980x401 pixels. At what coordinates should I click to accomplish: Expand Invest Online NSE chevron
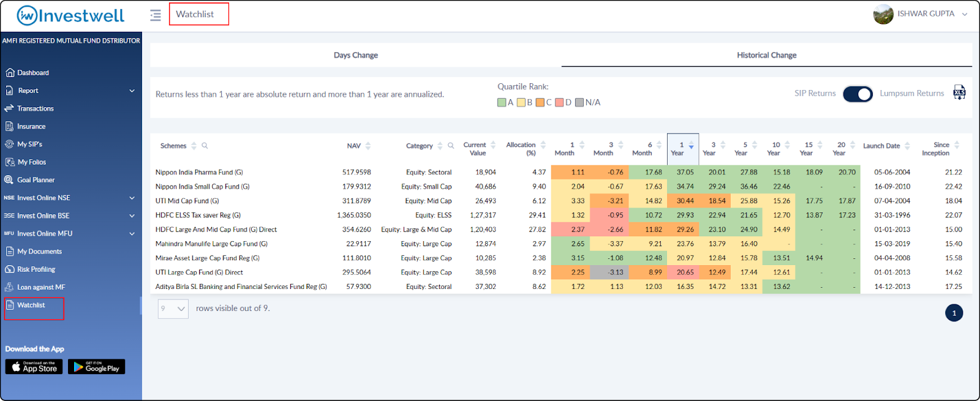[132, 198]
